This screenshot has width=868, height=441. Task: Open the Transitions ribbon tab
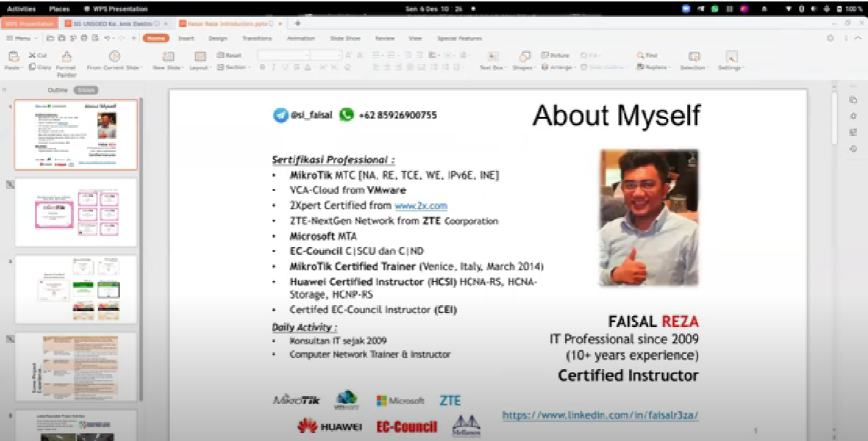pos(257,39)
